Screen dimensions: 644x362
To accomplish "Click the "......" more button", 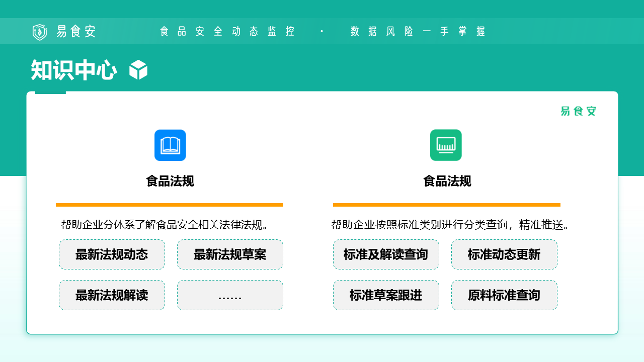I will tap(230, 295).
